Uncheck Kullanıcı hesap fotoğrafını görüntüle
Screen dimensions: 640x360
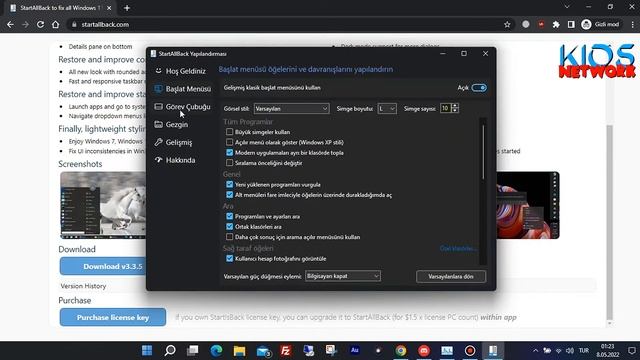point(229,258)
